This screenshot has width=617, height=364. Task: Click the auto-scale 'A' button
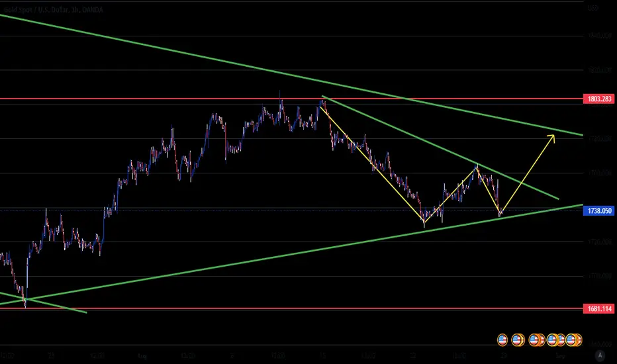(x=600, y=355)
